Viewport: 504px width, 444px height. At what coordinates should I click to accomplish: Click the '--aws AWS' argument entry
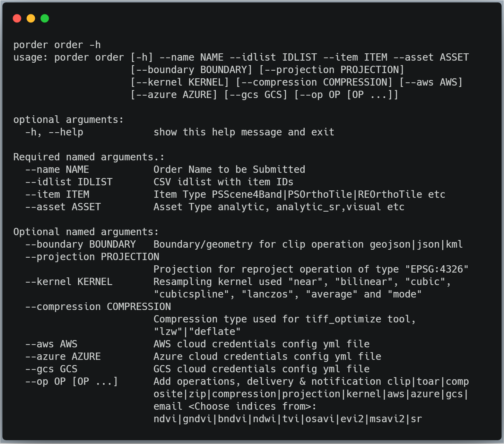51,344
